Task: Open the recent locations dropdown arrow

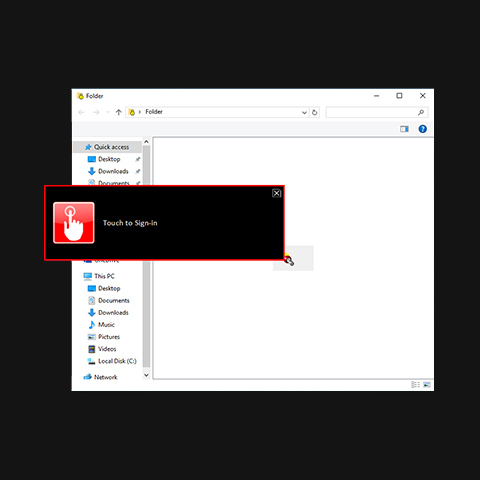Action: point(108,112)
